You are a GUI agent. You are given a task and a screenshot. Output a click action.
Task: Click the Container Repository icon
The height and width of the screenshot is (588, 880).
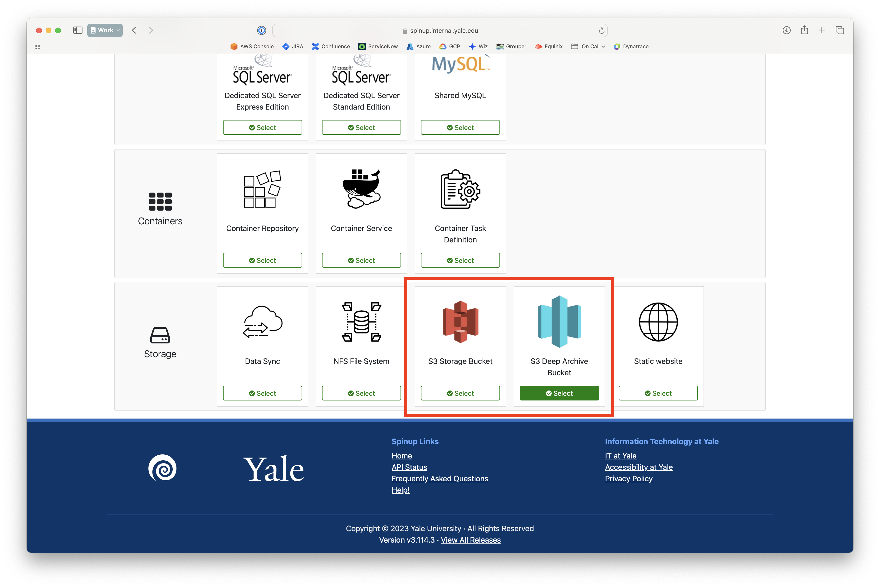(262, 189)
